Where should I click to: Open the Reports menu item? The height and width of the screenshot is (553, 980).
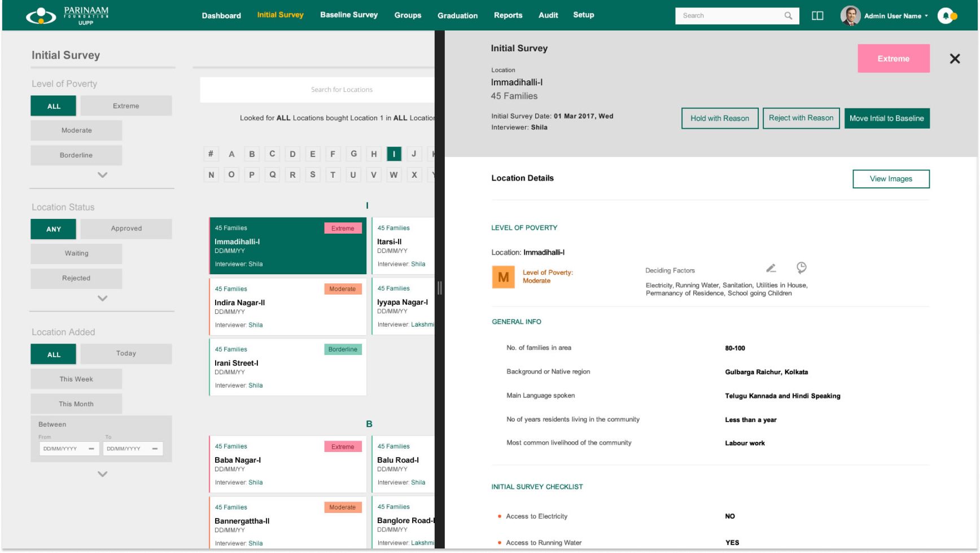click(x=508, y=15)
